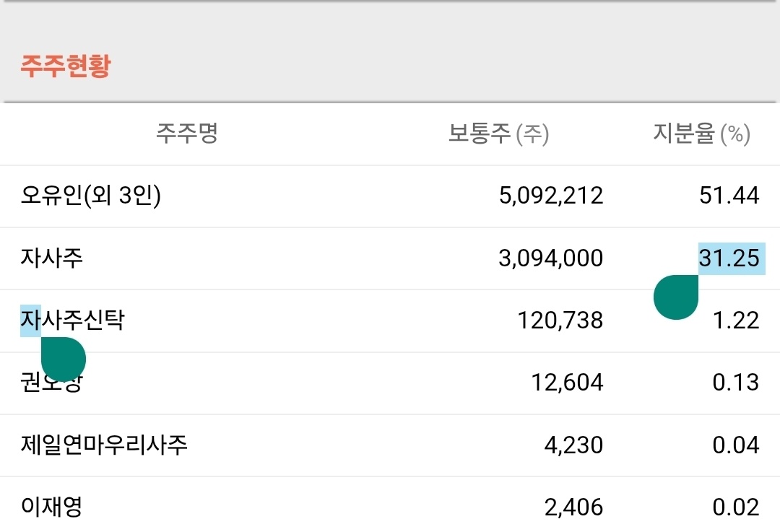Image resolution: width=780 pixels, height=532 pixels.
Task: Click the 5,092,212 share count
Action: tap(551, 196)
